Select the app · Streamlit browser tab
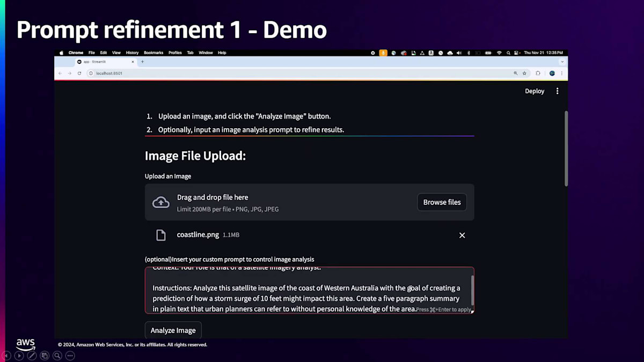 (105, 62)
